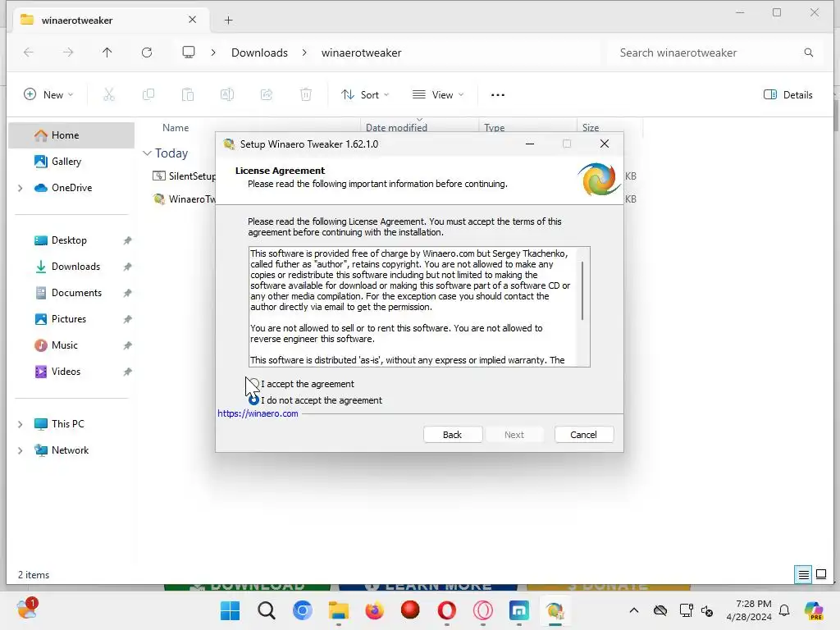The height and width of the screenshot is (630, 840).
Task: Click the Name column header
Action: (176, 127)
